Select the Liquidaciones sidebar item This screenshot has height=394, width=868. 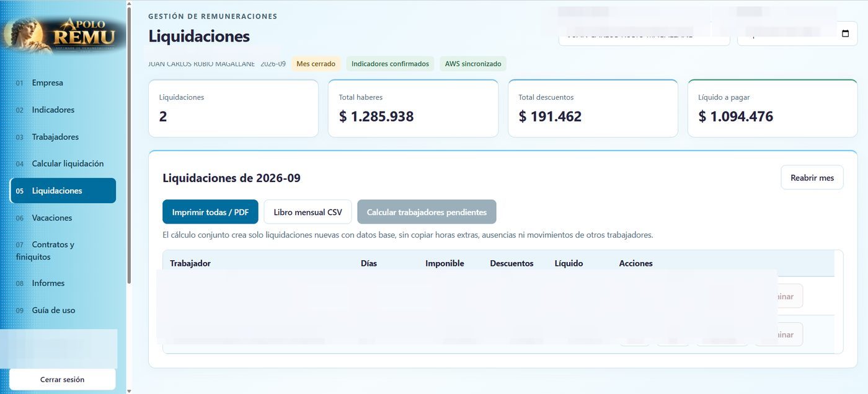[x=63, y=191]
